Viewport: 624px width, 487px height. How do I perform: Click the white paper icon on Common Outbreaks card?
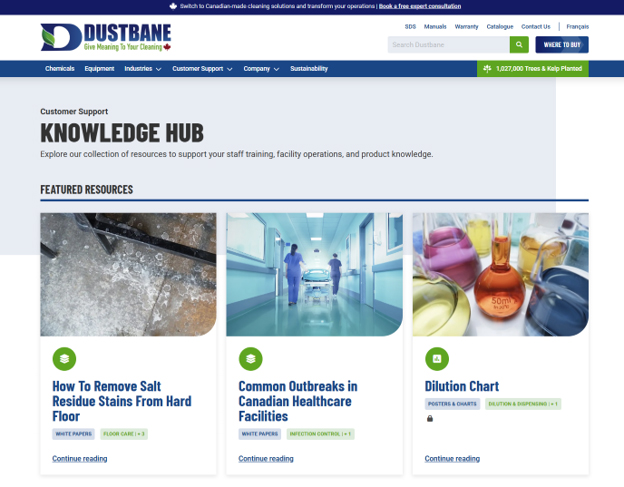[251, 358]
